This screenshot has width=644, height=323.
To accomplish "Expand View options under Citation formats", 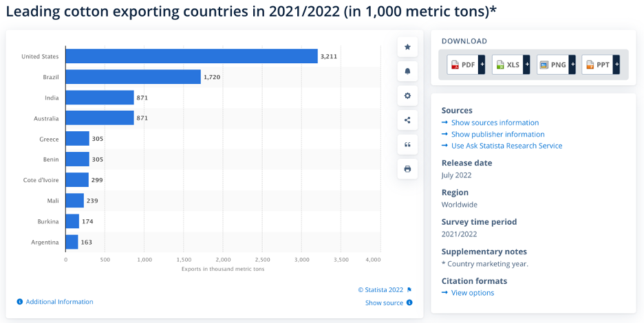I will (472, 293).
